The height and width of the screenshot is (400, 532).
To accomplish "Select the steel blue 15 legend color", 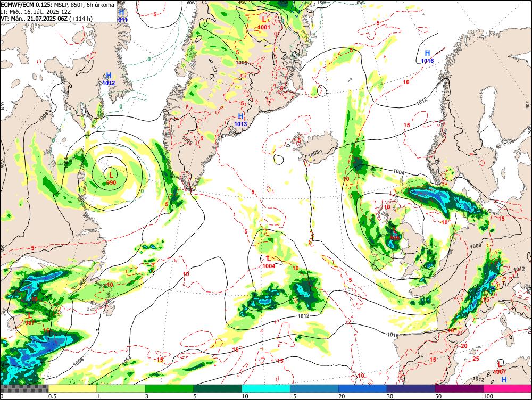I will point(314,388).
